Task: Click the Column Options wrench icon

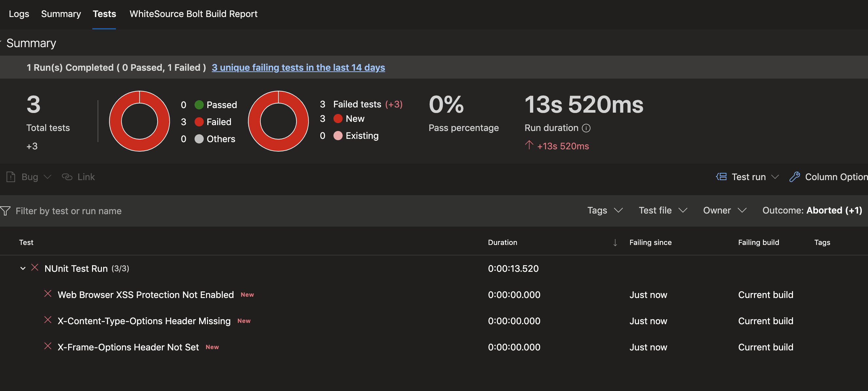Action: tap(795, 177)
